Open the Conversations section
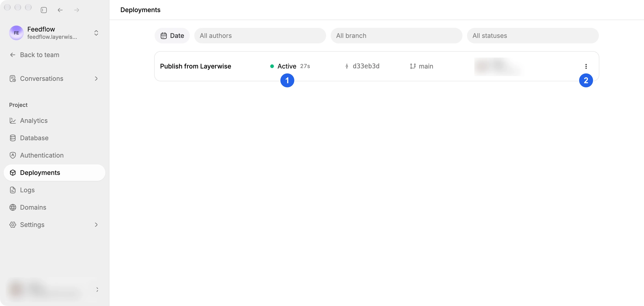This screenshot has width=644, height=306. (x=54, y=78)
